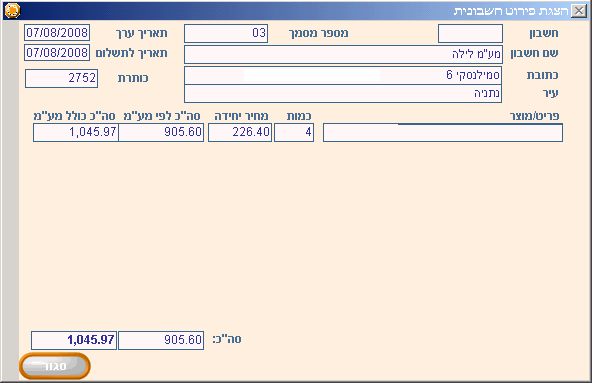Click the empty חשבון account field
Image resolution: width=592 pixels, height=383 pixels.
click(x=470, y=34)
